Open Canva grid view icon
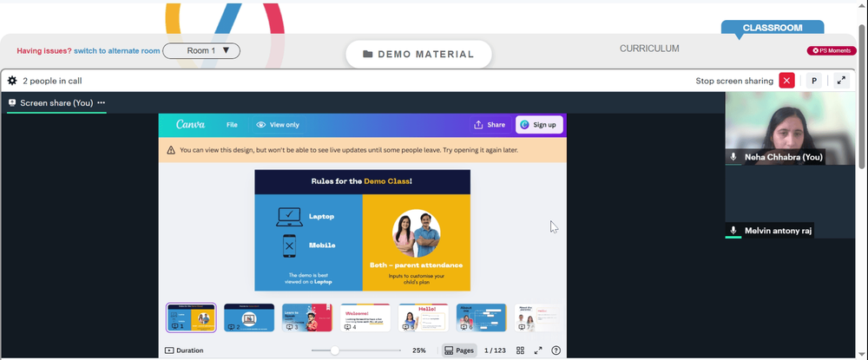This screenshot has height=360, width=868. (x=520, y=350)
